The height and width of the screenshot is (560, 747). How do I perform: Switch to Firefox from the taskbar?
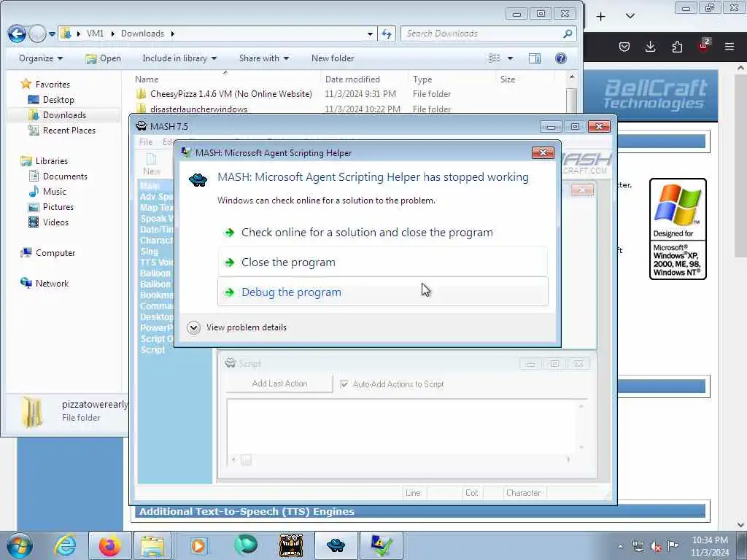click(x=109, y=545)
